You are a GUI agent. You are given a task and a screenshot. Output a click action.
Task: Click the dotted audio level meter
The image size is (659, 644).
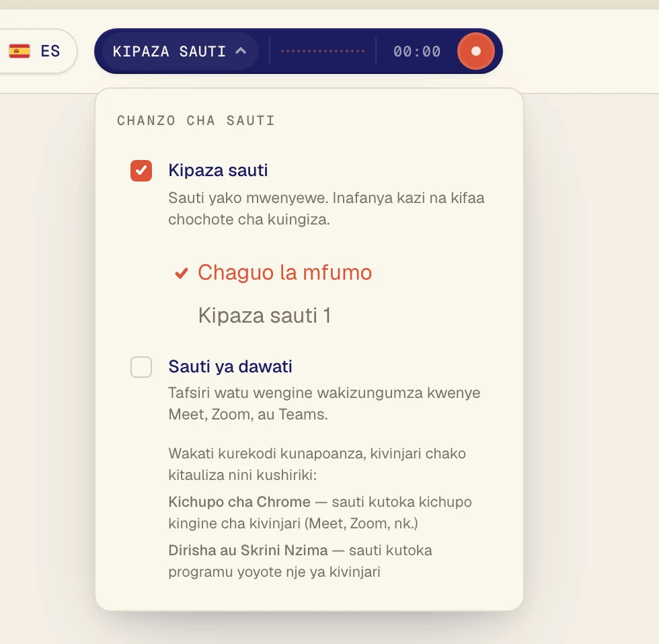(x=322, y=51)
